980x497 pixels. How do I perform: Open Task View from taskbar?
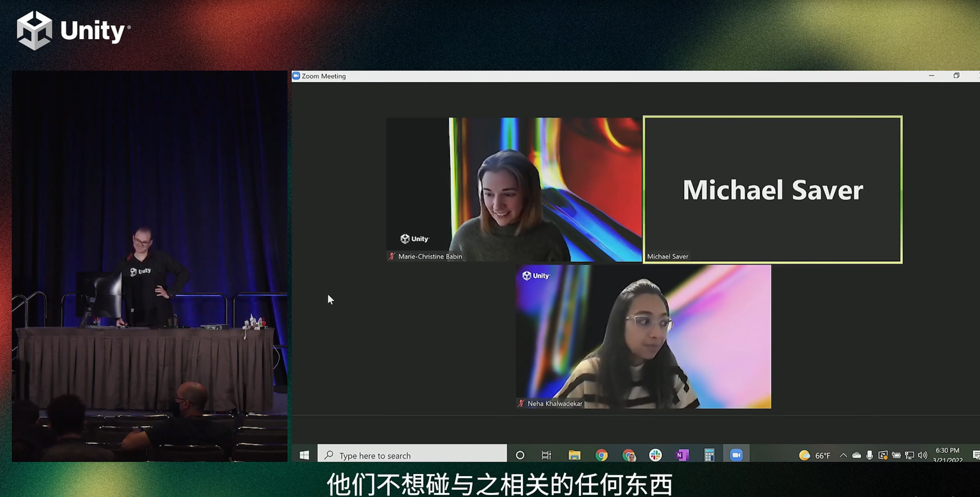pyautogui.click(x=546, y=455)
